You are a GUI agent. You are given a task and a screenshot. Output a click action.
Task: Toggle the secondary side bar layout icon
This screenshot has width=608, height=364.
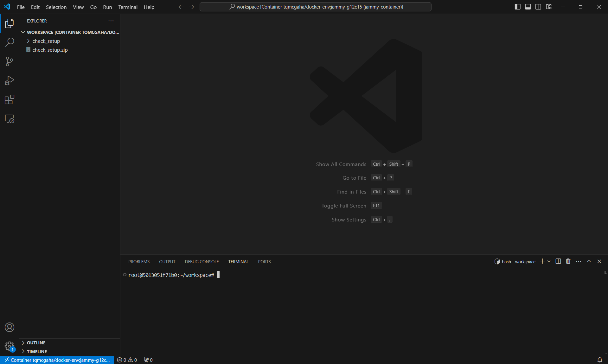pyautogui.click(x=538, y=7)
